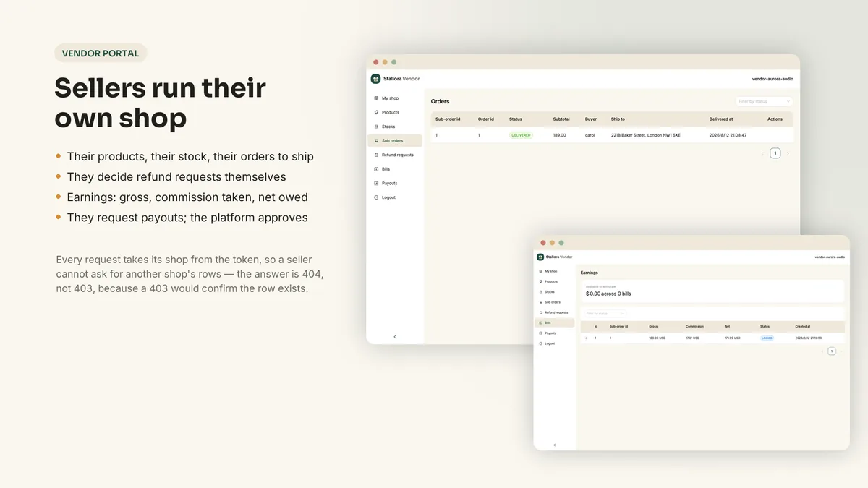Select page 1 in Earnings pagination
This screenshot has width=868, height=488.
click(832, 351)
